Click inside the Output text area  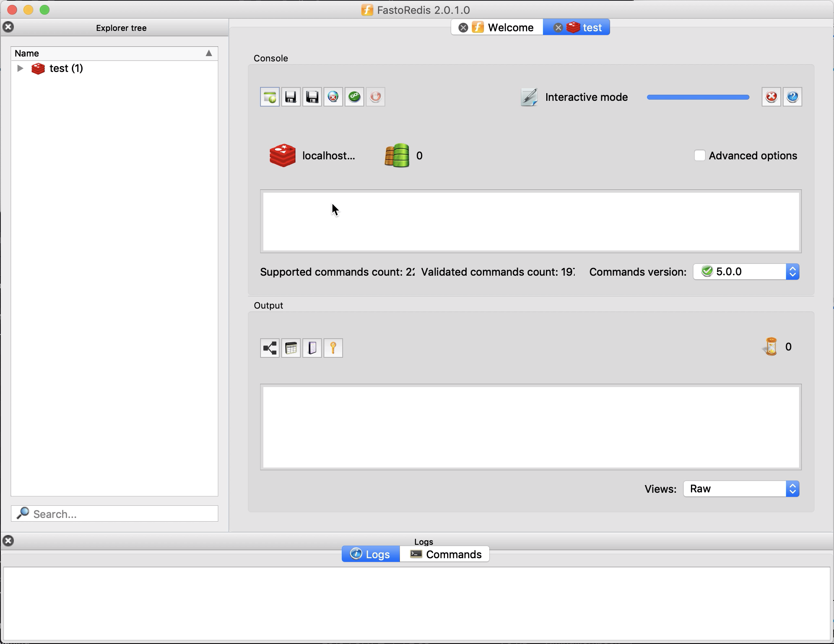[531, 427]
